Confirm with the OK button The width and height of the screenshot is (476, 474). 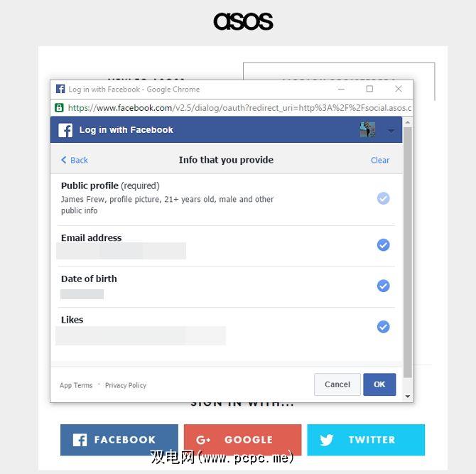click(x=379, y=384)
